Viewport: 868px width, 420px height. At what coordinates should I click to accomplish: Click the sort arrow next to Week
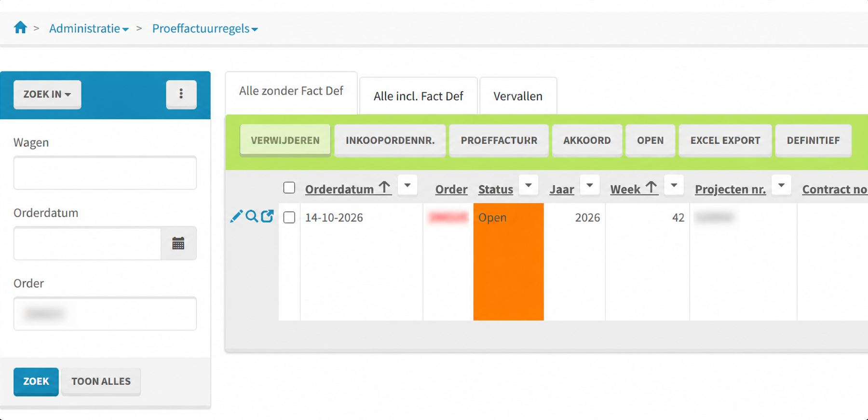(x=651, y=188)
